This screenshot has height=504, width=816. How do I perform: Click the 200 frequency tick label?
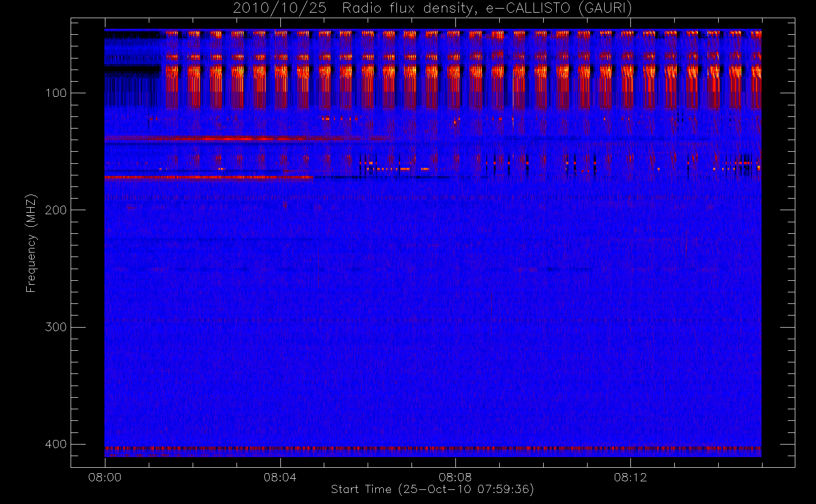pos(55,210)
